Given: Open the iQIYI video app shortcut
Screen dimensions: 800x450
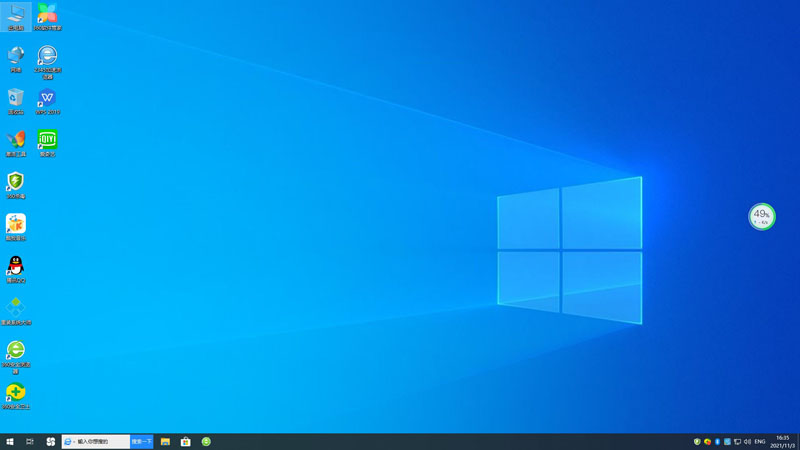Looking at the screenshot, I should 47,140.
